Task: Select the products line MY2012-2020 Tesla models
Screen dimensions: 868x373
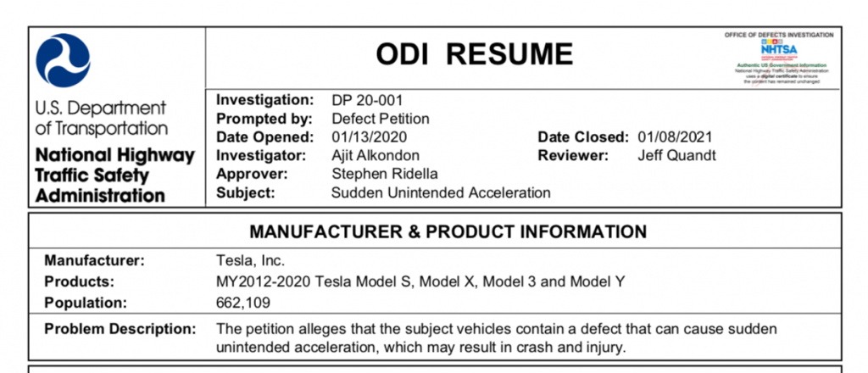Action: pos(420,281)
